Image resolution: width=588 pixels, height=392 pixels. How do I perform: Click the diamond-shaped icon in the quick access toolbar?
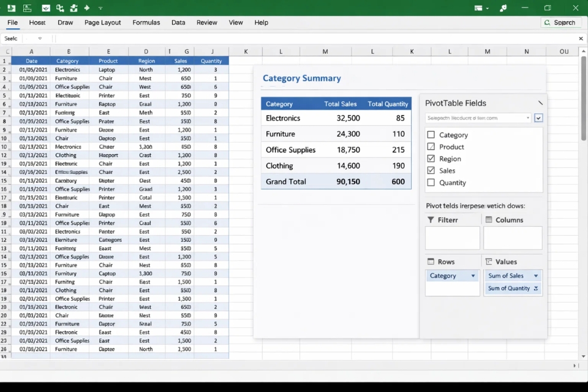(x=88, y=8)
